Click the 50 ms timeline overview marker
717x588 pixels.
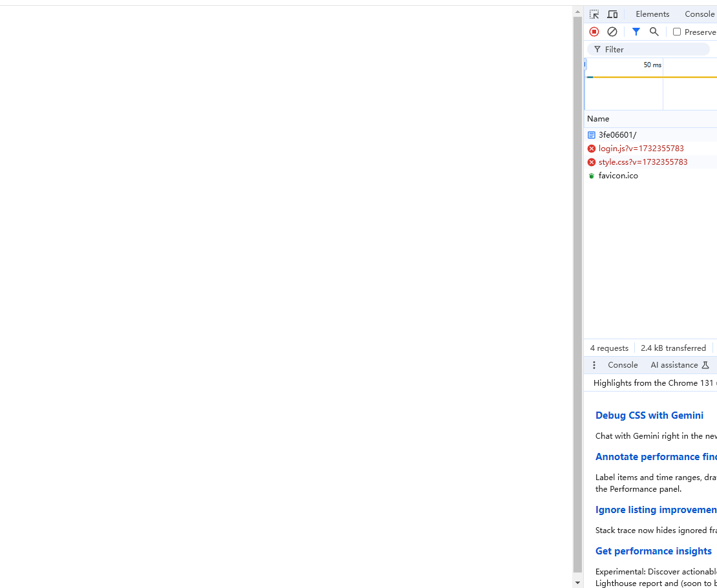[652, 65]
